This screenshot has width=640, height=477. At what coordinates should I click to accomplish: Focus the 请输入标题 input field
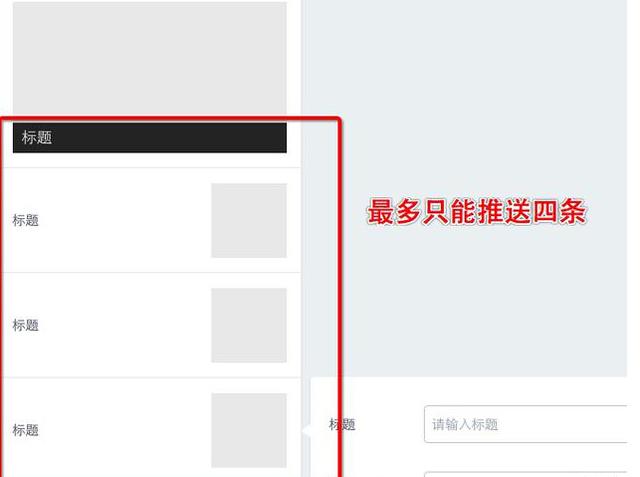[x=526, y=424]
